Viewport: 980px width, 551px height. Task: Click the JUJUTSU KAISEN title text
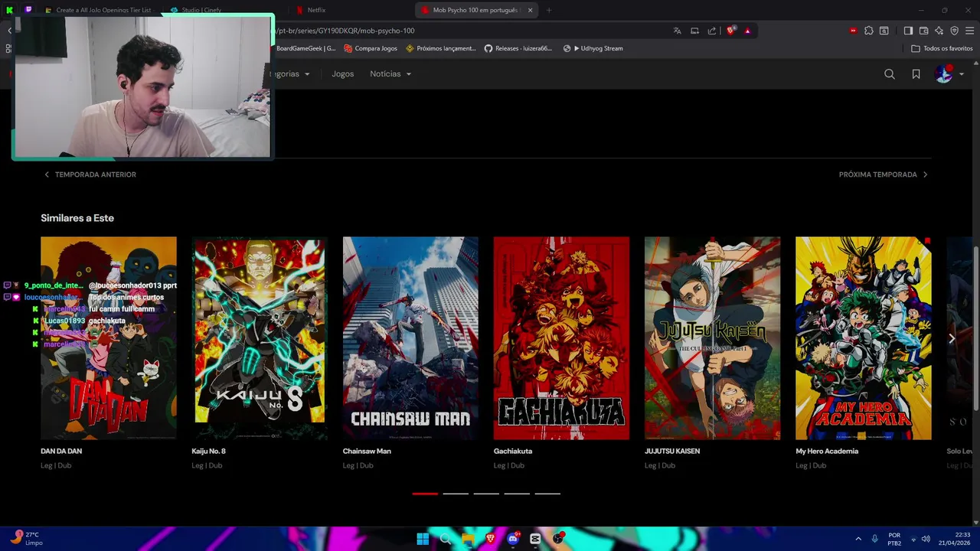pyautogui.click(x=672, y=452)
